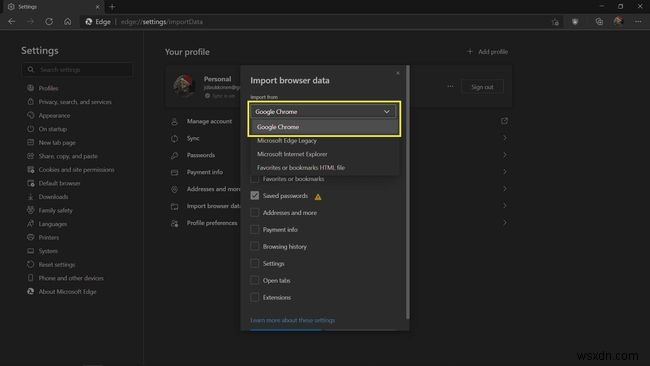Open Learn more about these settings link

tap(292, 320)
